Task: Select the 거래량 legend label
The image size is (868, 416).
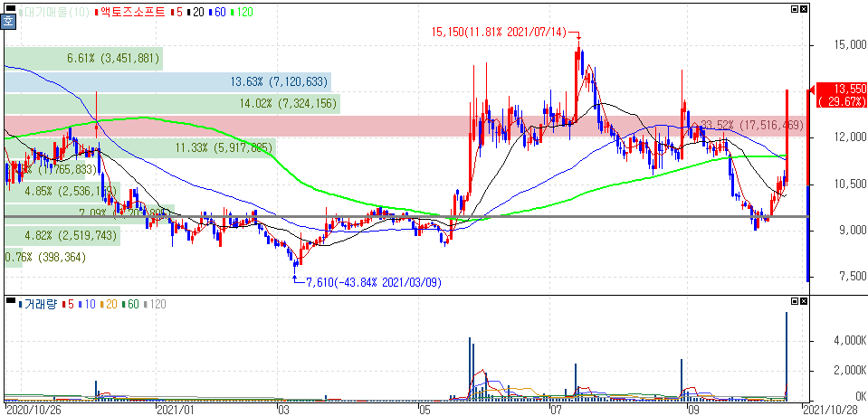Action: click(38, 304)
